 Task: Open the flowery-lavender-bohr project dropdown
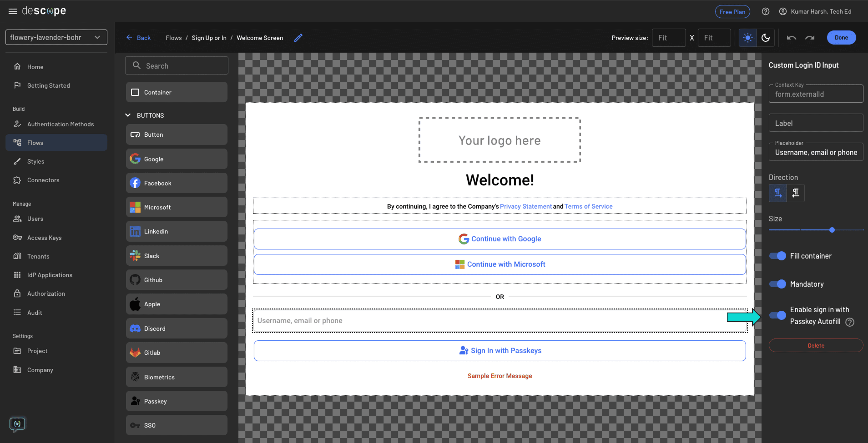[56, 37]
